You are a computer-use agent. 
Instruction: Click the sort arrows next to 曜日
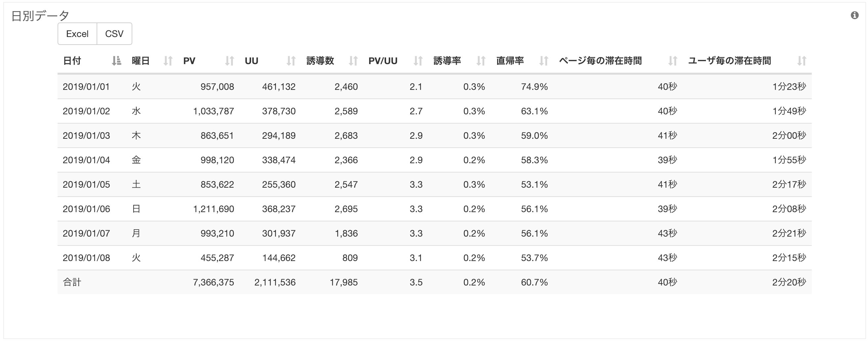168,61
